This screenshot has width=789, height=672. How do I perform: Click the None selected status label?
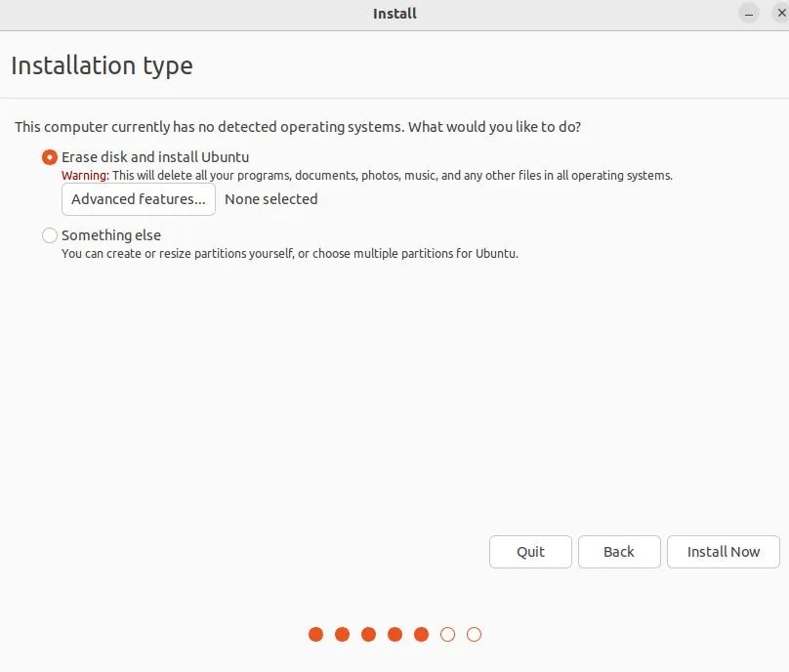point(270,199)
